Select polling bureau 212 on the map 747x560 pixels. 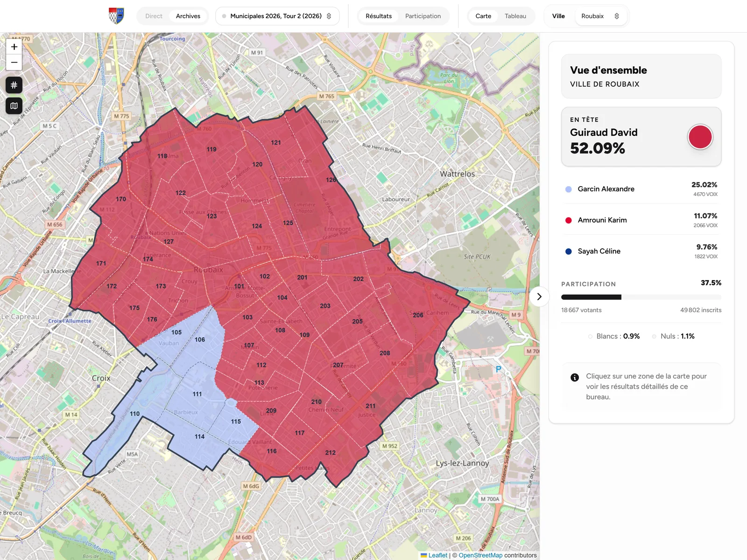point(331,452)
